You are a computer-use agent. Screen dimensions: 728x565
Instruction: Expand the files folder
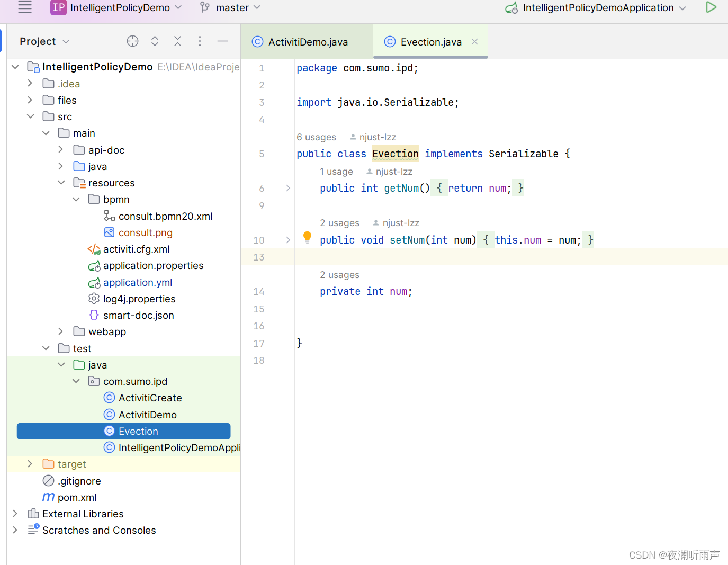[30, 100]
